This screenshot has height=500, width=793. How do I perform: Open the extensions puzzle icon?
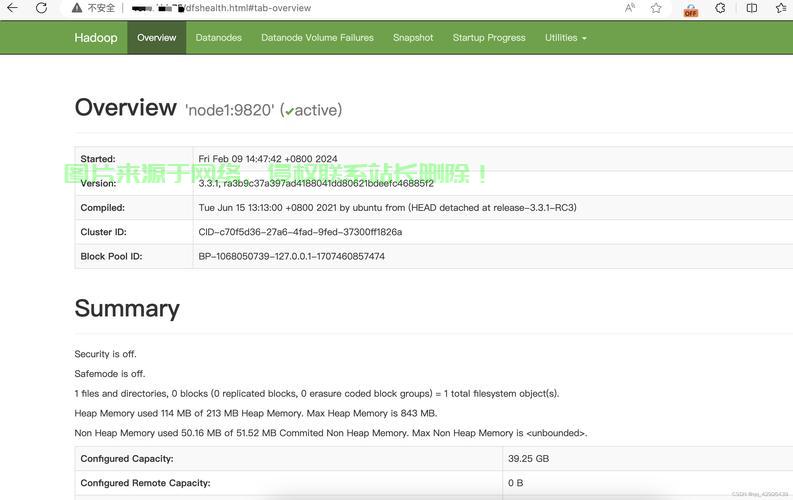[720, 8]
